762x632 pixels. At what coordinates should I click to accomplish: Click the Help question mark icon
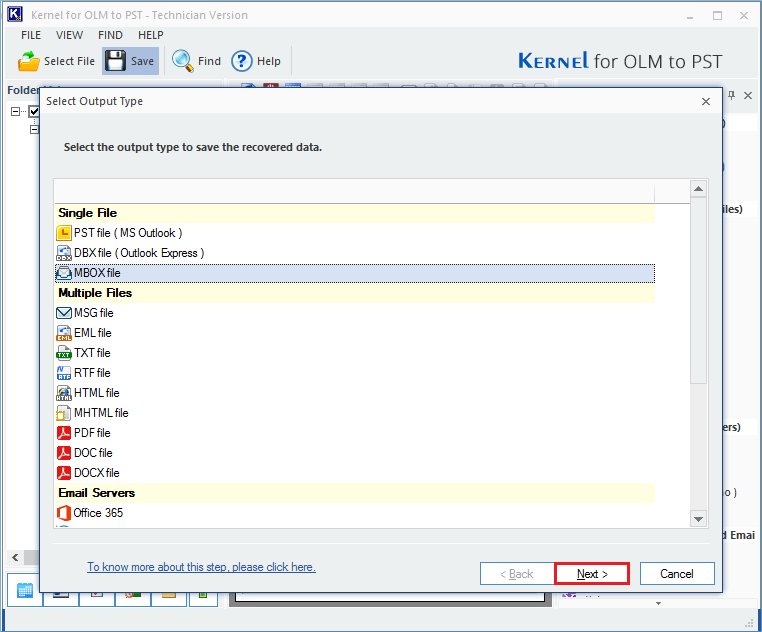coord(242,61)
